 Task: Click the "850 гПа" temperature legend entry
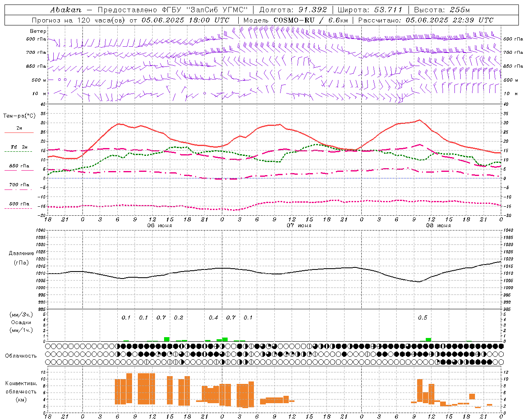pyautogui.click(x=19, y=166)
